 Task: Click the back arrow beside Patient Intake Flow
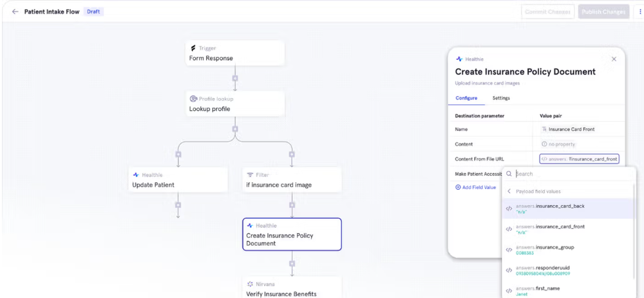[x=15, y=12]
